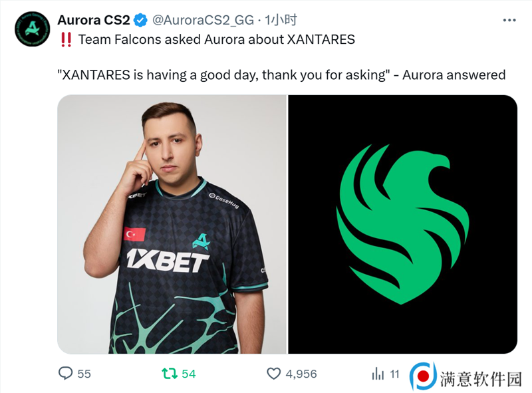This screenshot has width=532, height=393.
Task: Open the @AuroraCS2_GG handle link
Action: point(203,21)
